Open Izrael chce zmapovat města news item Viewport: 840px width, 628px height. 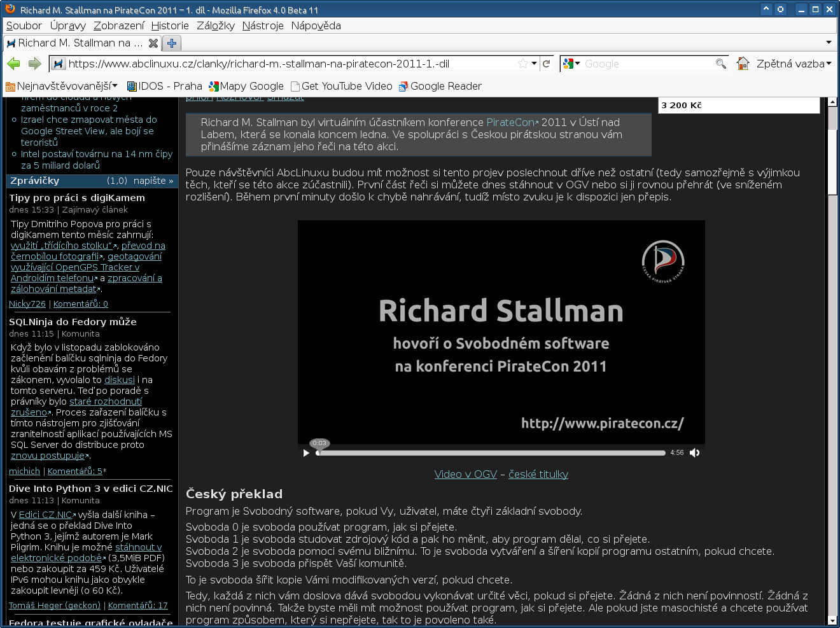point(88,131)
